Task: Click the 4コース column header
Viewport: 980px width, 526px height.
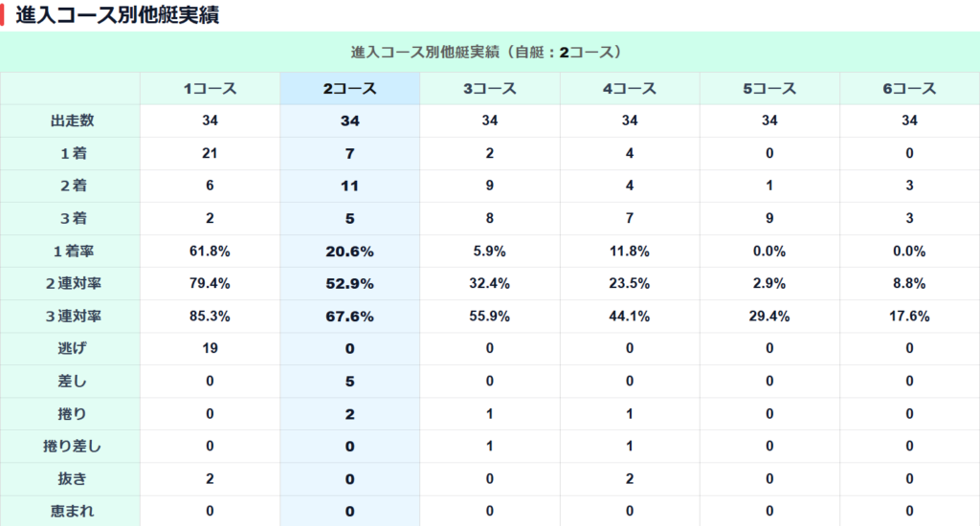Action: [630, 89]
